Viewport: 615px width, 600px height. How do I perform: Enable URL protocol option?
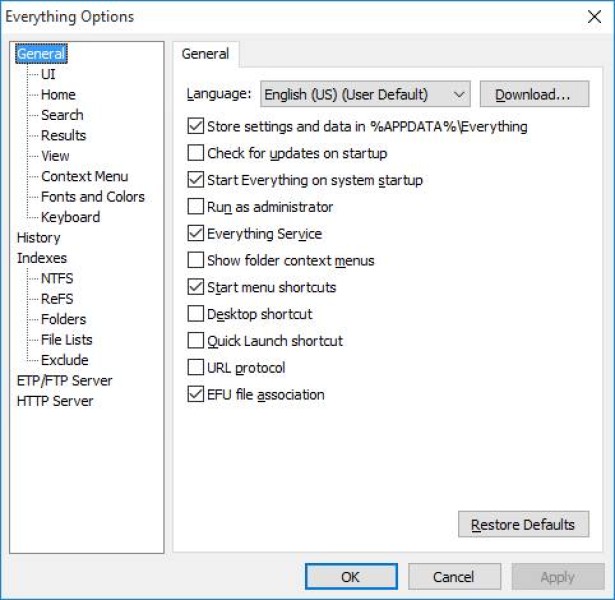196,368
